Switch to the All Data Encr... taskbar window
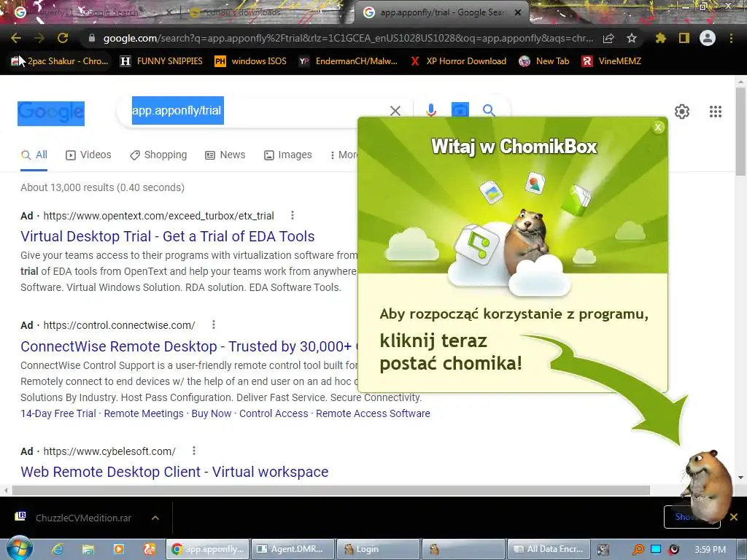Viewport: 747px width, 560px height. pyautogui.click(x=549, y=550)
